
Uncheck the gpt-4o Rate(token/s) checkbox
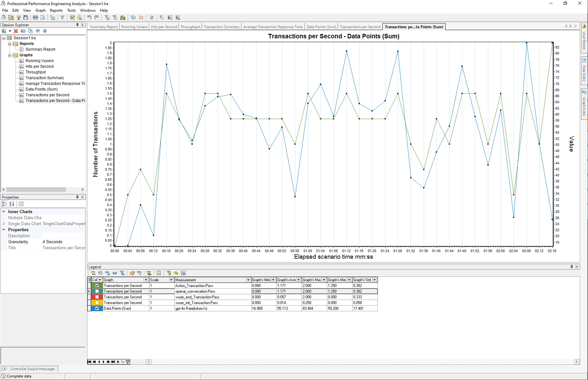click(x=97, y=308)
